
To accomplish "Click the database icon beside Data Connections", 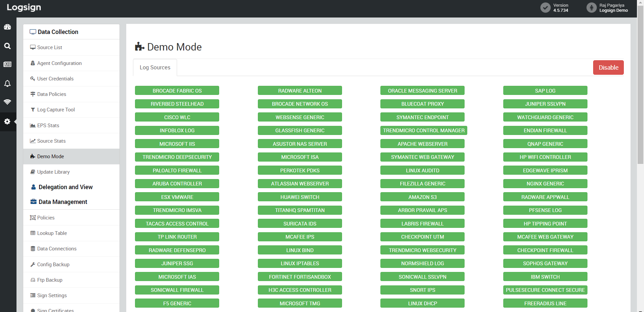I will click(33, 249).
